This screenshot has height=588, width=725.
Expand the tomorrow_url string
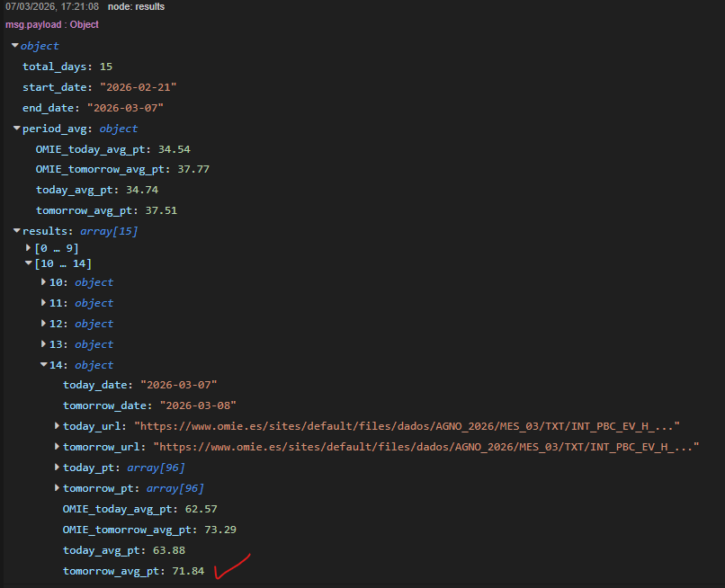point(57,447)
